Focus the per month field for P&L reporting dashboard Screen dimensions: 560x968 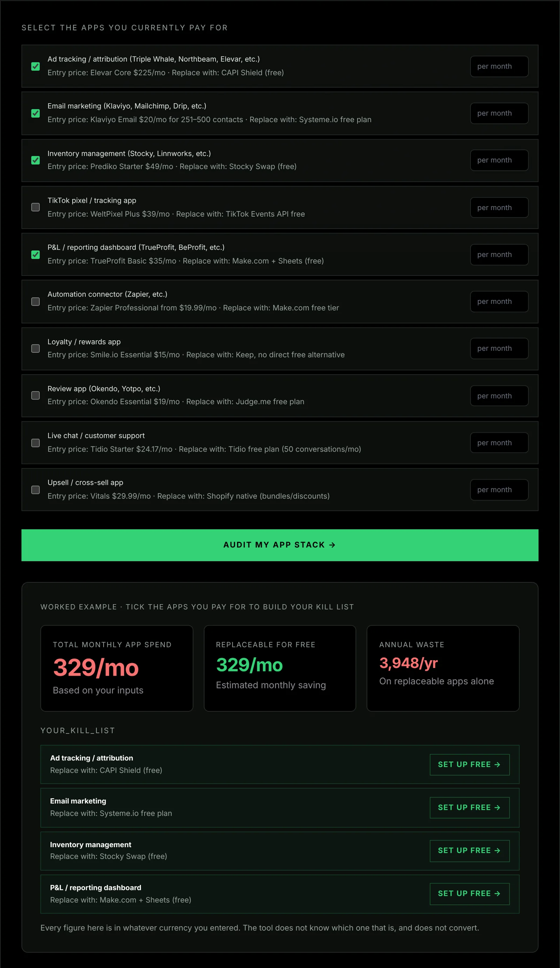click(499, 255)
